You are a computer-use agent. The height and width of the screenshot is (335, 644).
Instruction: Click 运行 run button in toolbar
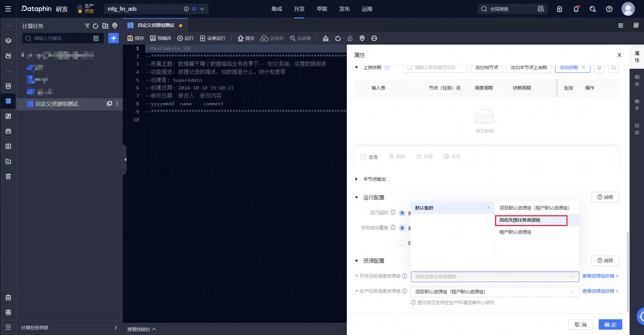185,38
